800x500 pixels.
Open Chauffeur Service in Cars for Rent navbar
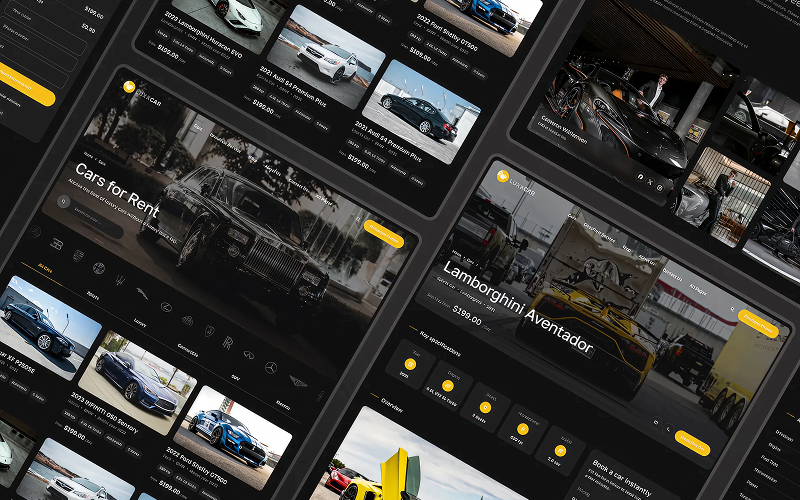225,144
